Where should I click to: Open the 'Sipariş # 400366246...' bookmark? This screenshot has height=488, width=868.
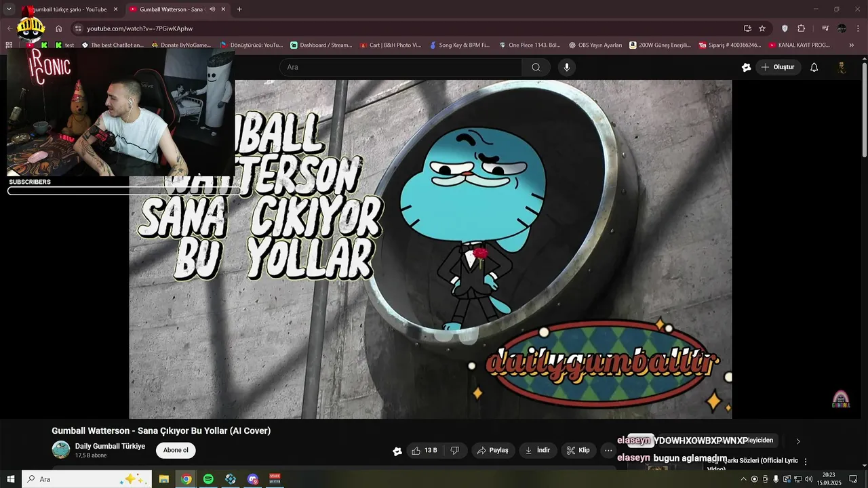[730, 45]
